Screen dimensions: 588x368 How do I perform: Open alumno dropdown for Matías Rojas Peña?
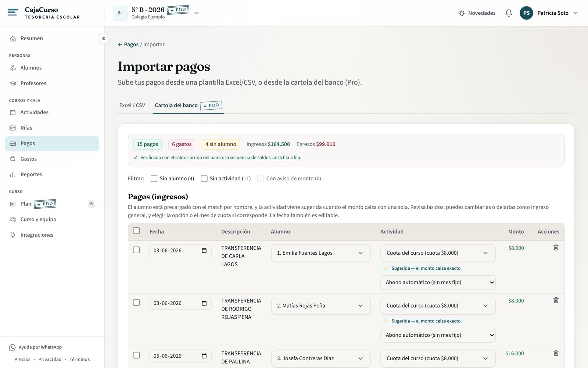tap(321, 306)
